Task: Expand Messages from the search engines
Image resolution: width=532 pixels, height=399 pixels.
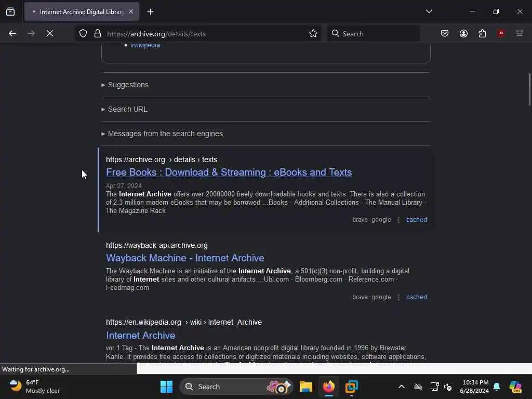Action: pos(162,134)
